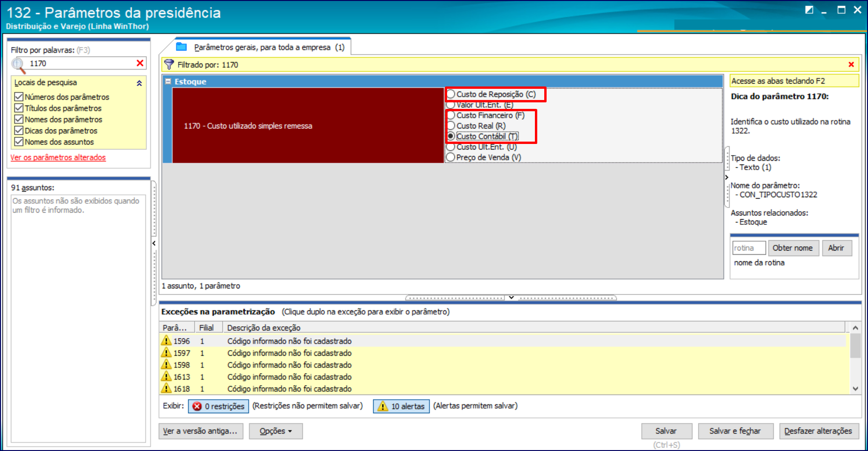Click the Filtro por palavras input field
Image resolution: width=868 pixels, height=451 pixels.
[x=81, y=63]
